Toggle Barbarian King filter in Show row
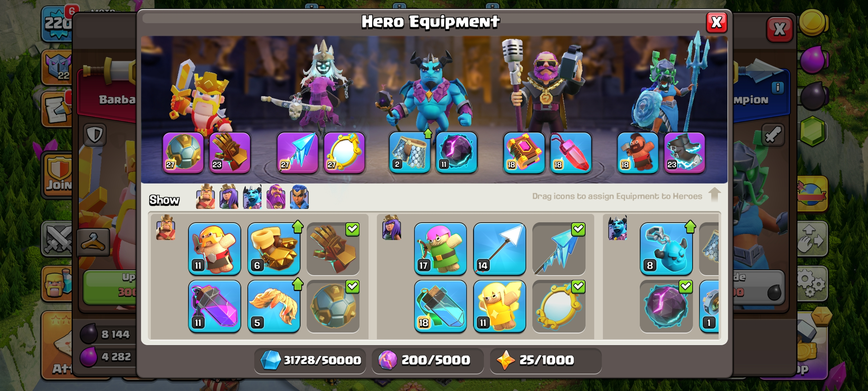 click(x=205, y=197)
